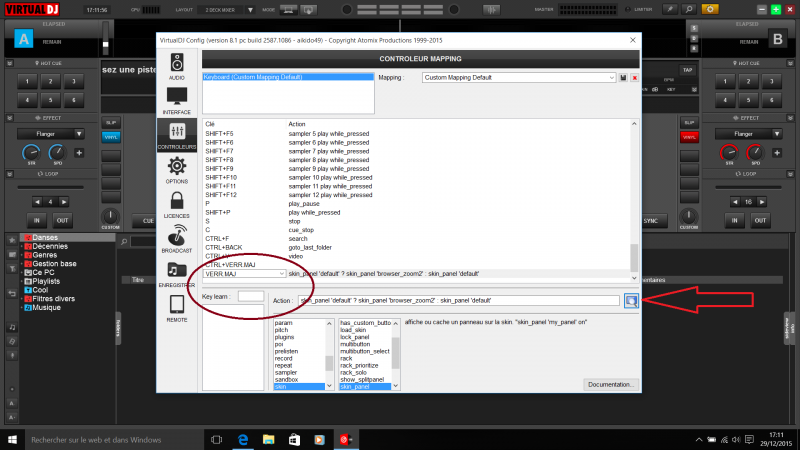Click into the Key learn input field
This screenshot has height=450, width=800.
[x=251, y=297]
